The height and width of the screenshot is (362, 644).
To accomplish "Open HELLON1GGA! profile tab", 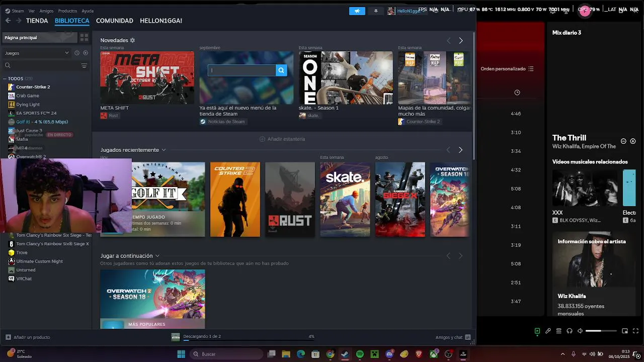I will coord(161,21).
